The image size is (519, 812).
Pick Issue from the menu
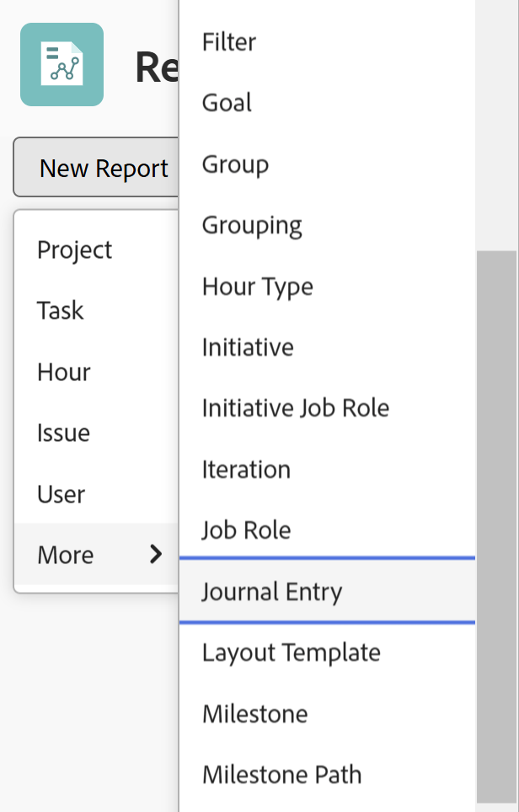(x=64, y=433)
